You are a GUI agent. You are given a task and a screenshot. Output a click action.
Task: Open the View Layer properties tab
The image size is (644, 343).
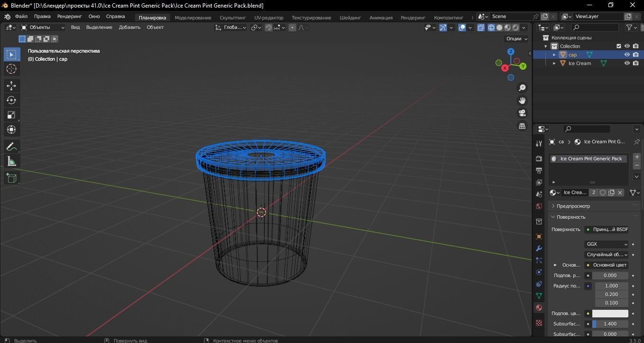click(539, 182)
